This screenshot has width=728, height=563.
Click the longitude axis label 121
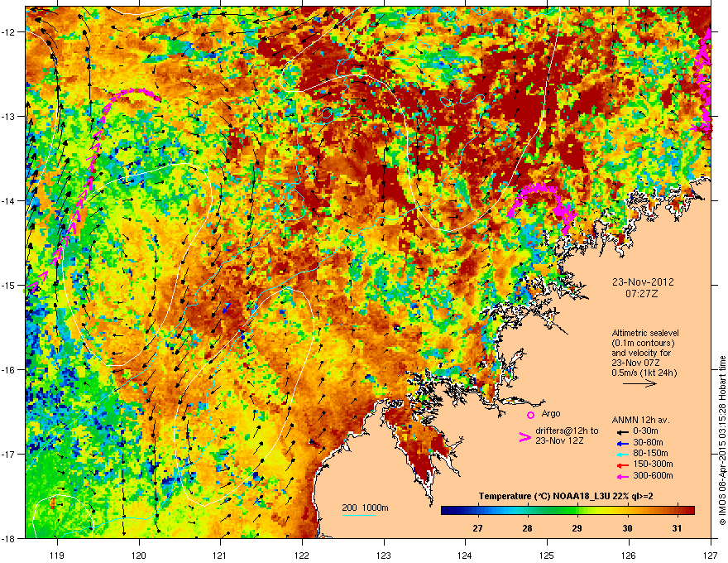point(220,555)
